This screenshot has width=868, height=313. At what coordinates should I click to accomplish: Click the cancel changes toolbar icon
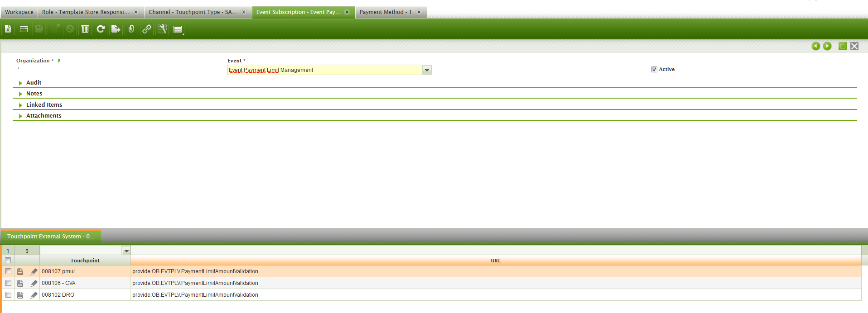coord(70,29)
